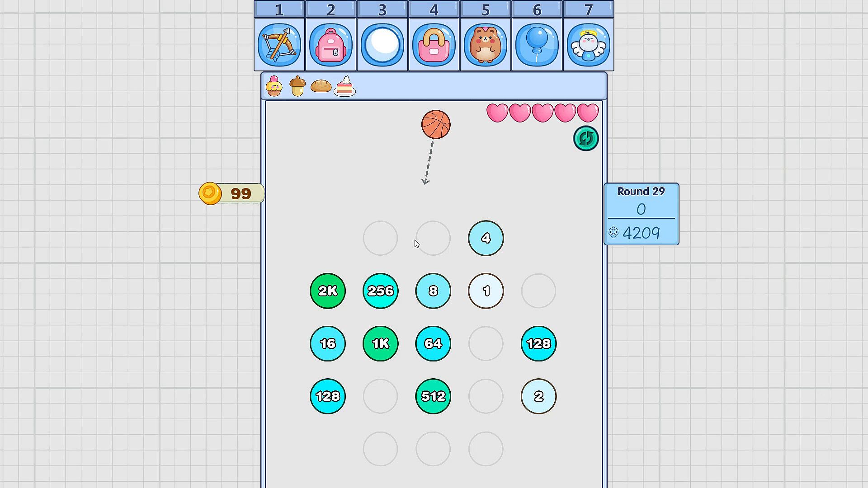This screenshot has height=488, width=868.
Task: Click the acorn food icon
Action: pyautogui.click(x=297, y=86)
